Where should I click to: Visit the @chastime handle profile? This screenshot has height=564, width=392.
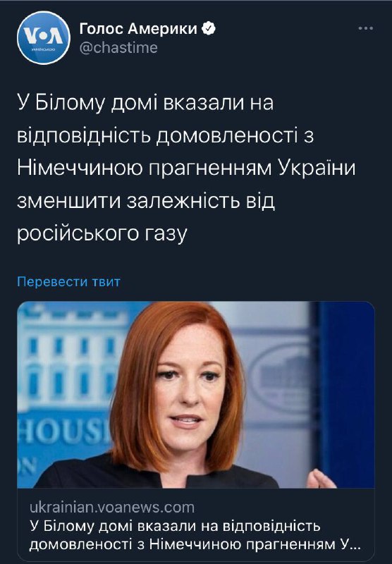coord(118,47)
